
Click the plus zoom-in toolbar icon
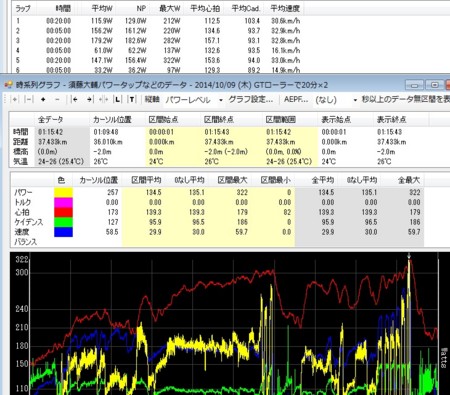tap(43, 99)
